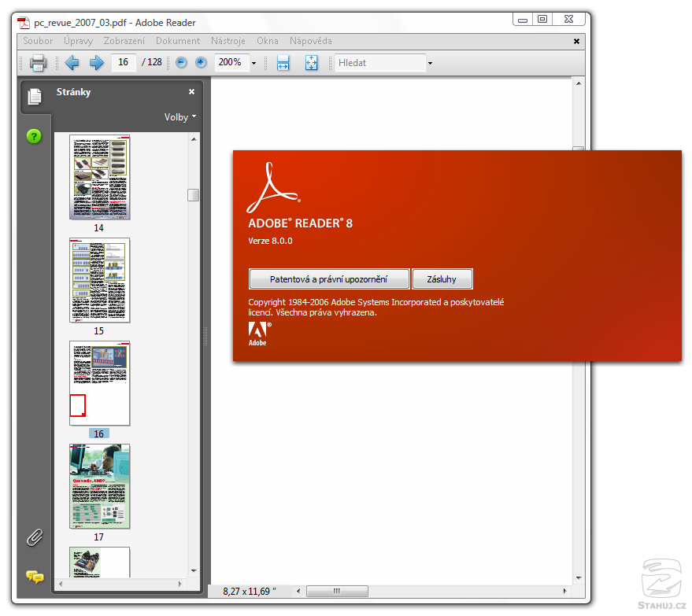Select page 16 thumbnail
Screen dimensions: 692x616
pyautogui.click(x=99, y=383)
